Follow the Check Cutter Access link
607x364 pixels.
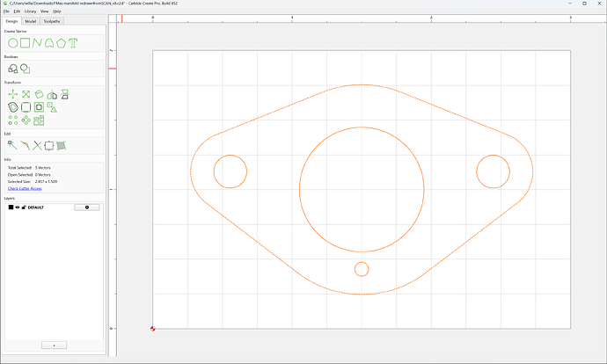25,188
